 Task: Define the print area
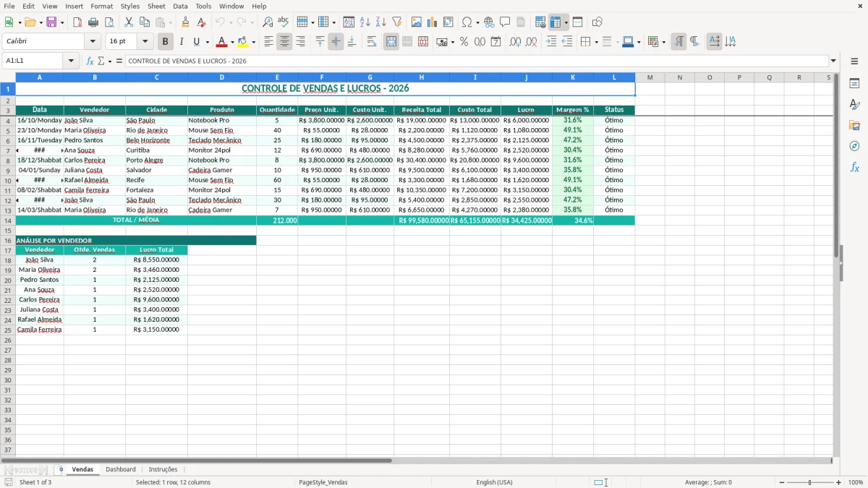point(540,22)
